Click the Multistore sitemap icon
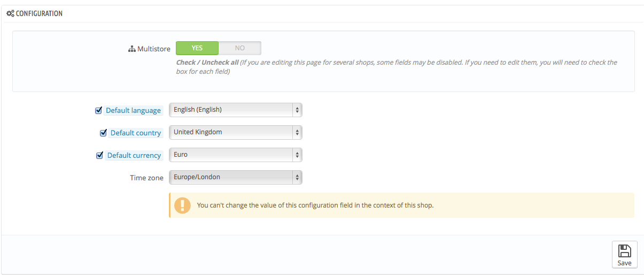The image size is (644, 275). pyautogui.click(x=132, y=49)
